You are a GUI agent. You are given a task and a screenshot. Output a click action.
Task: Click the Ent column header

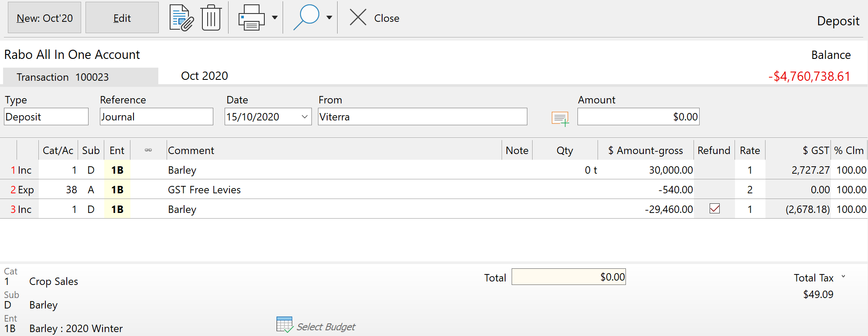pyautogui.click(x=117, y=151)
